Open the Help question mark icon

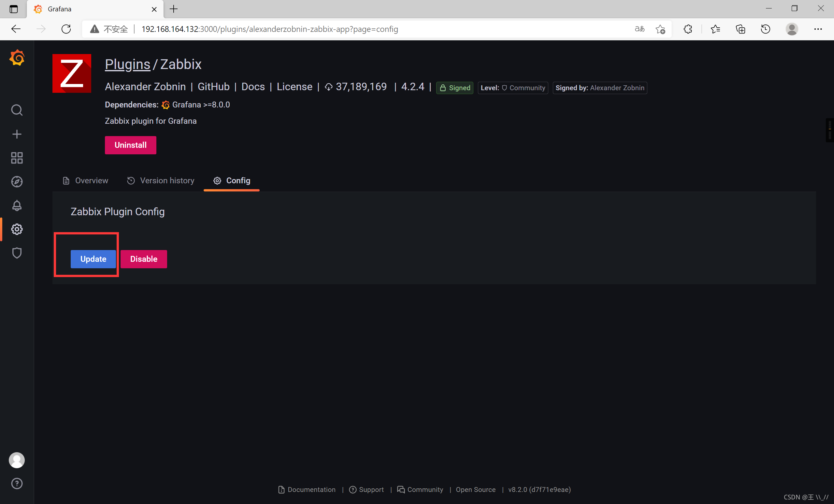click(x=17, y=484)
